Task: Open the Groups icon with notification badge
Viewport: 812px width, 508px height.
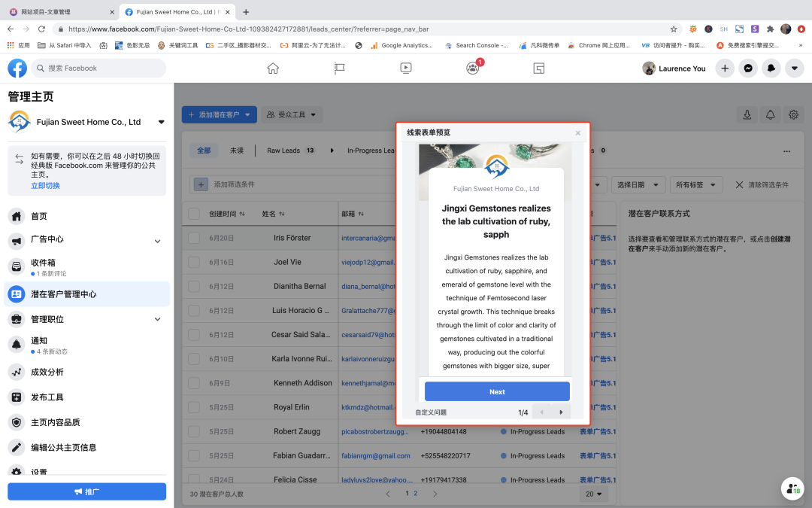Action: (473, 68)
